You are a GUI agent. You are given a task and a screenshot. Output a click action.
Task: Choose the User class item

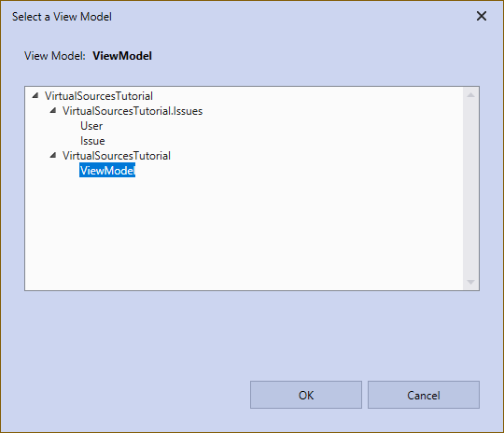point(91,126)
